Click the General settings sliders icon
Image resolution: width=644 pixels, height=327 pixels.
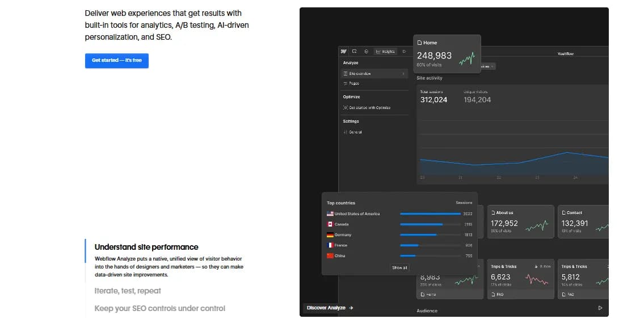pyautogui.click(x=346, y=132)
